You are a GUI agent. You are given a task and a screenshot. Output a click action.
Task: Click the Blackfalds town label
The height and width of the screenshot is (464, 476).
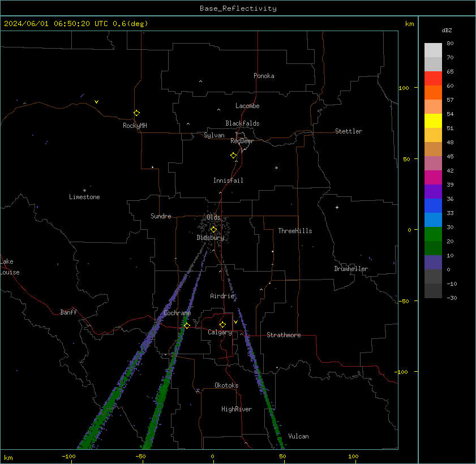(x=242, y=123)
